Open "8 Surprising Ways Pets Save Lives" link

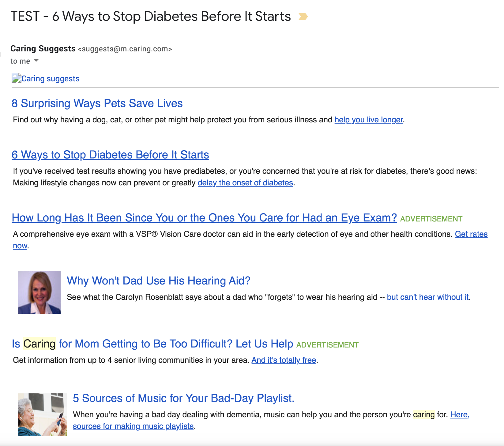97,103
